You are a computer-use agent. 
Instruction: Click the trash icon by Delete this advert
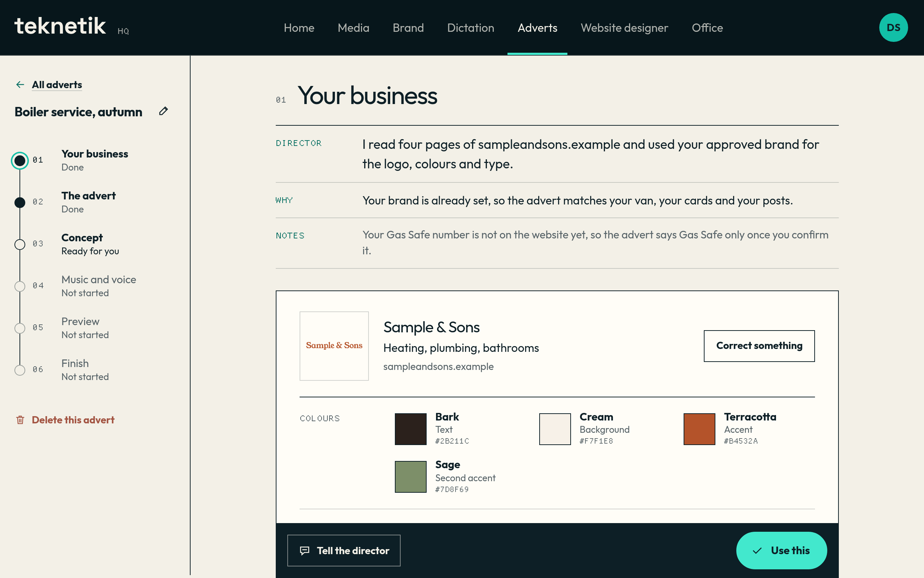tap(20, 420)
